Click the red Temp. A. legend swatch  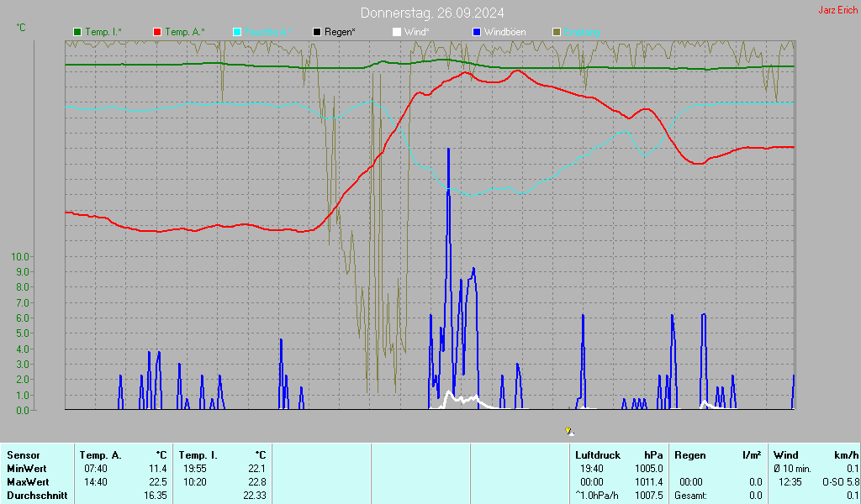click(x=157, y=33)
